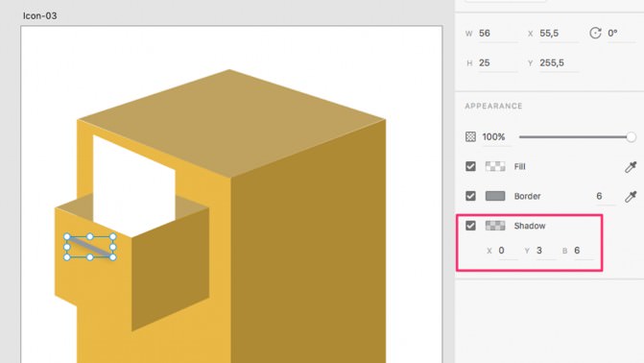Viewport: 644px width, 363px height.
Task: Click the Fill label
Action: coord(520,166)
